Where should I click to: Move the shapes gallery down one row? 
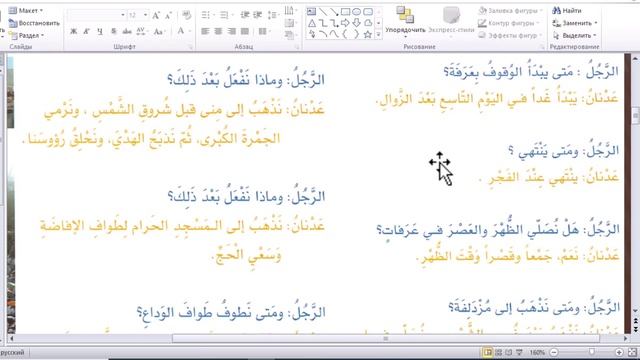[x=378, y=23]
